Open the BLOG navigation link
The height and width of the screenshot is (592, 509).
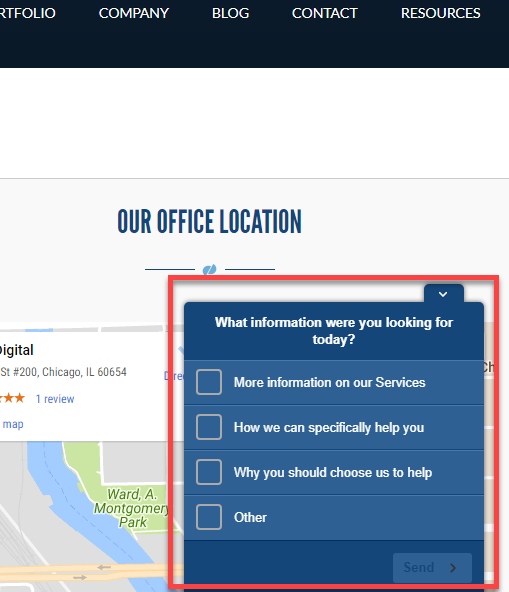[x=230, y=13]
